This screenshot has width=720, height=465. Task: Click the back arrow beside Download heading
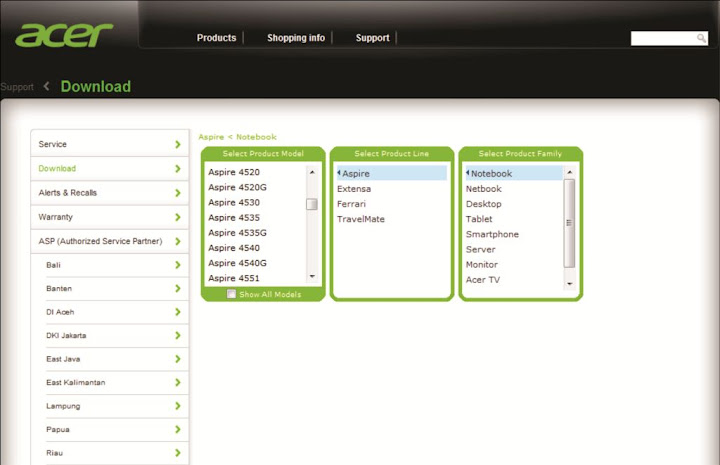(46, 86)
